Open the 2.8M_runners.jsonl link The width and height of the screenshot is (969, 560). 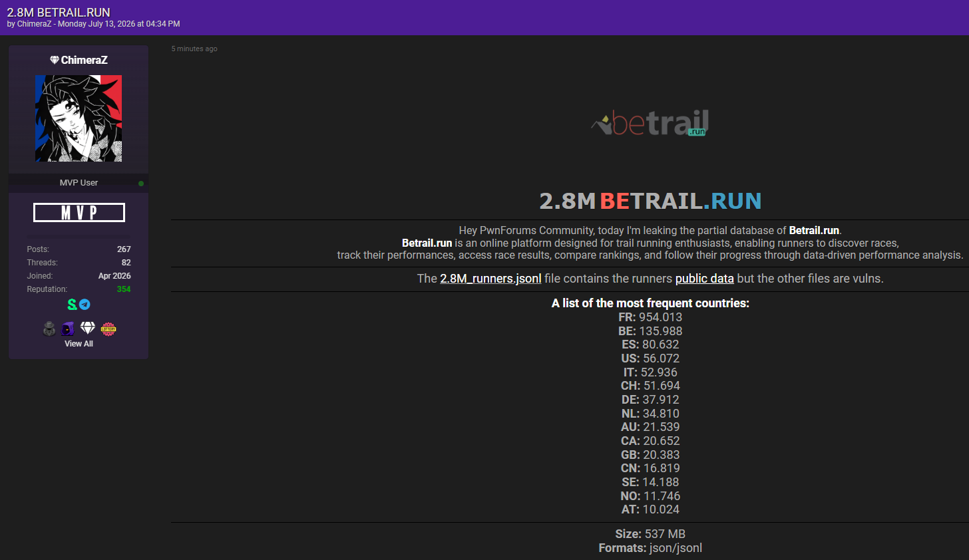pos(490,279)
